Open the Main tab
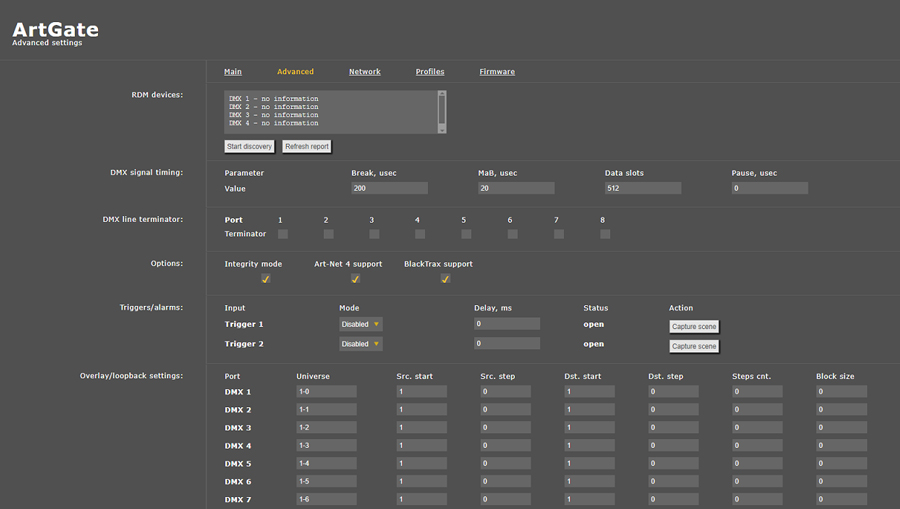 click(232, 72)
